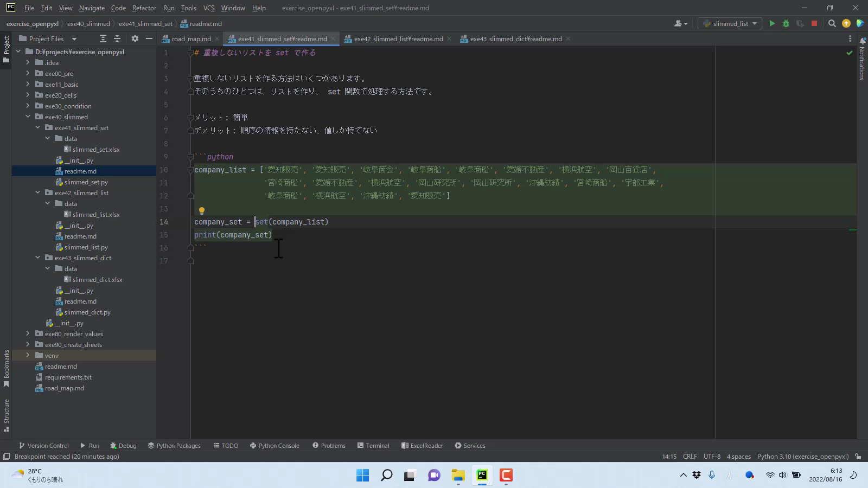Toggle the Terminal tool window

pos(373,446)
